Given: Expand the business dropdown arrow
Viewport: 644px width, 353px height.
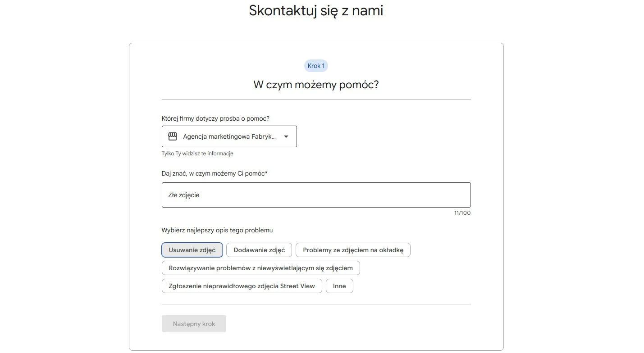Looking at the screenshot, I should click(x=286, y=136).
